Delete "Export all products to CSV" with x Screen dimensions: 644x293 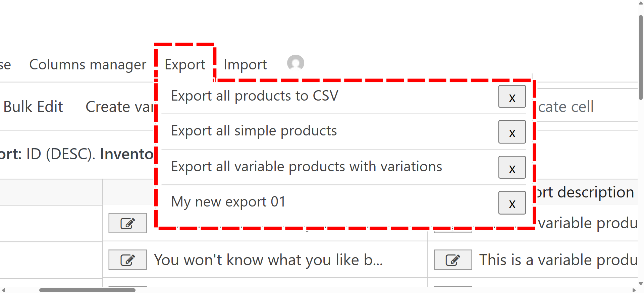tap(512, 97)
